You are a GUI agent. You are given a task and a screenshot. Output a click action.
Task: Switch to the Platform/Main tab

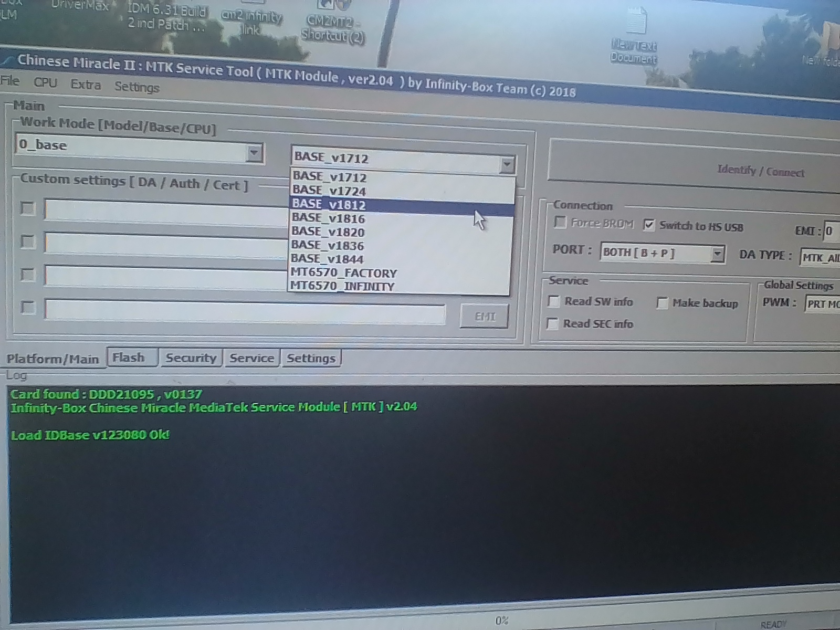click(52, 359)
